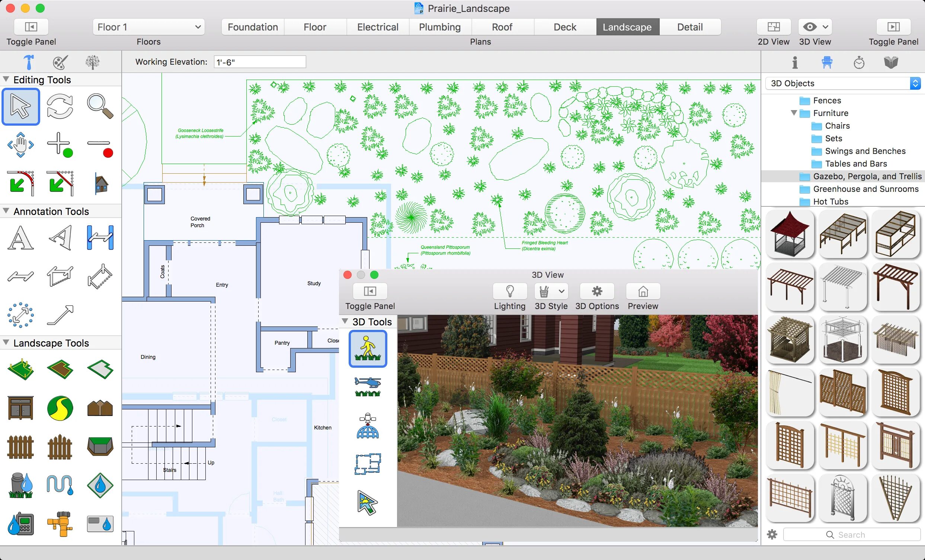Image resolution: width=925 pixels, height=560 pixels.
Task: Open 3D Options in 3D View
Action: point(597,292)
